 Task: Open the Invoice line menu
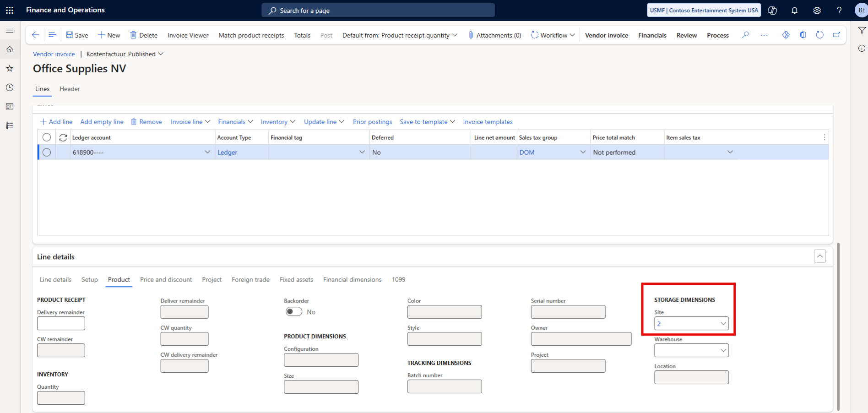(x=190, y=122)
